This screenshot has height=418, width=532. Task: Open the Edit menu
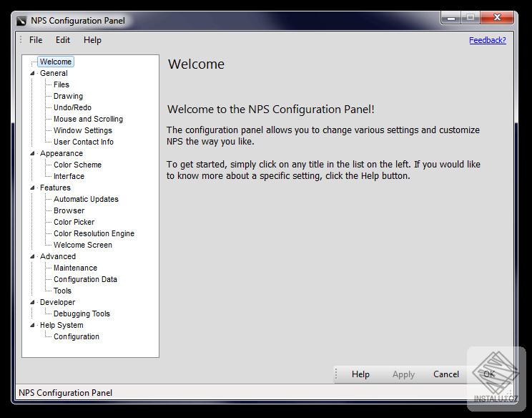[63, 40]
